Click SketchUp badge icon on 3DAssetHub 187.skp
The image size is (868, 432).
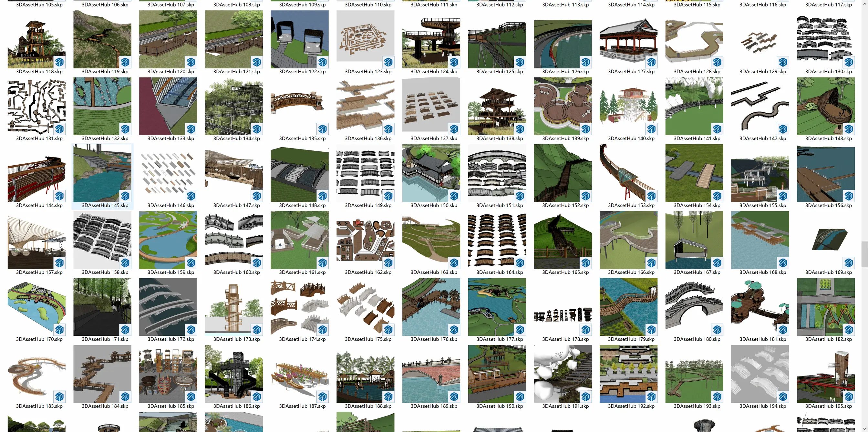(x=323, y=396)
